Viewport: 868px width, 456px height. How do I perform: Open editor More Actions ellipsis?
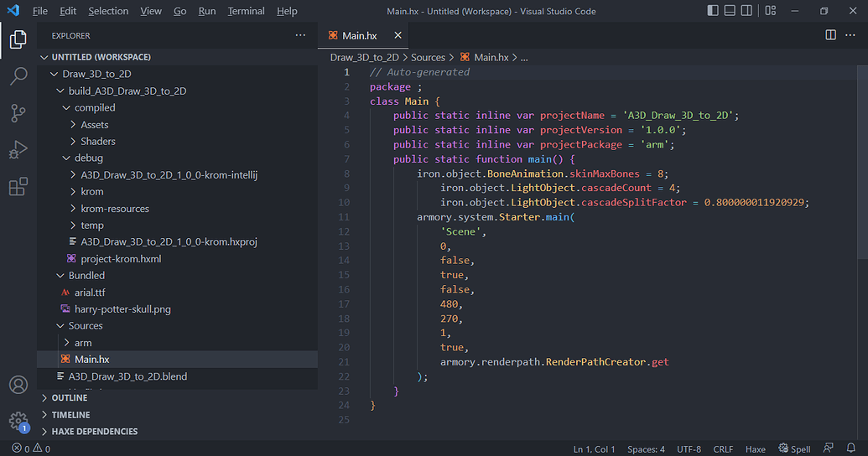(850, 35)
